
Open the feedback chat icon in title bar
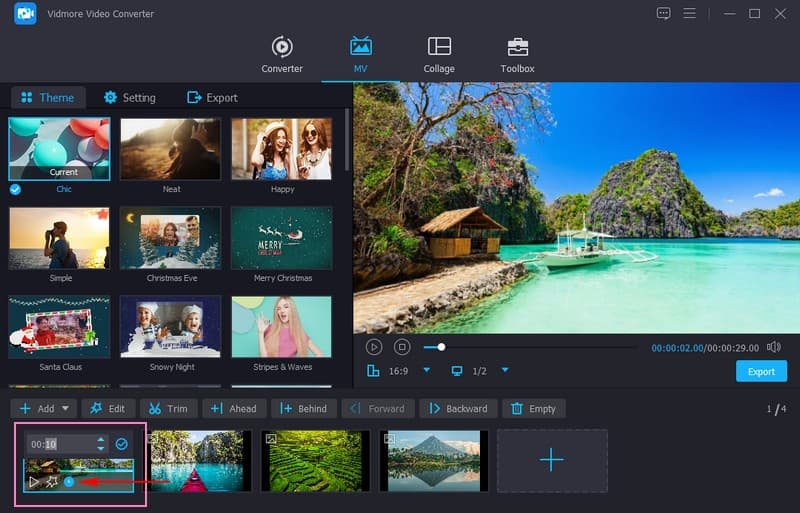click(x=664, y=13)
